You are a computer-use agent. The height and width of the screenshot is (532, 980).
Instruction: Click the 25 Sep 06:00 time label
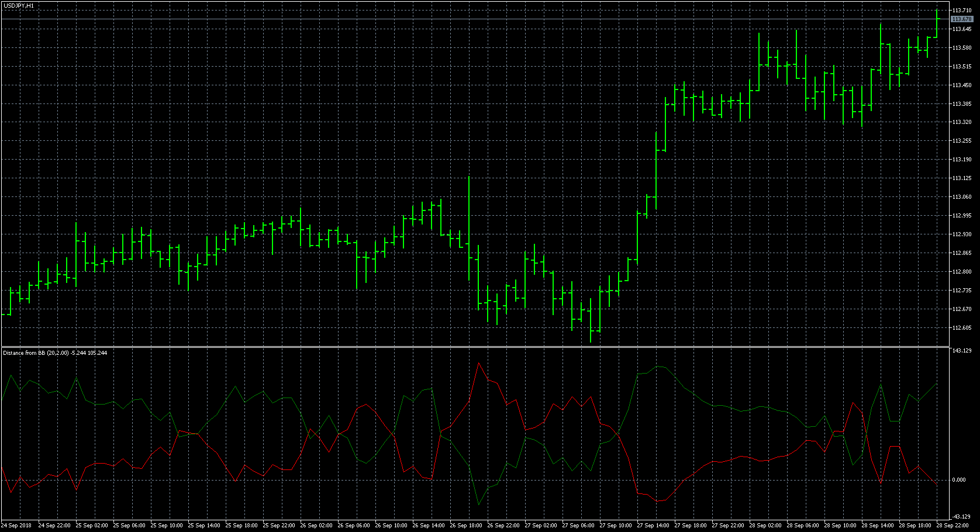click(129, 526)
